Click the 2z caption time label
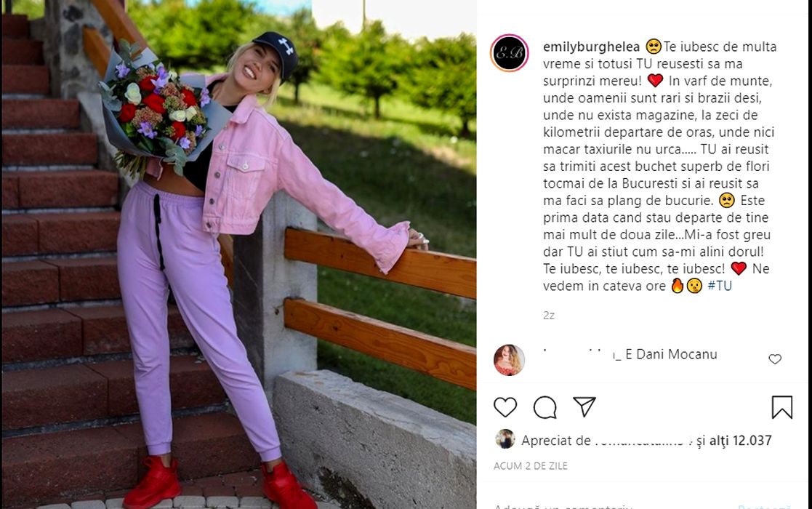 coord(549,316)
